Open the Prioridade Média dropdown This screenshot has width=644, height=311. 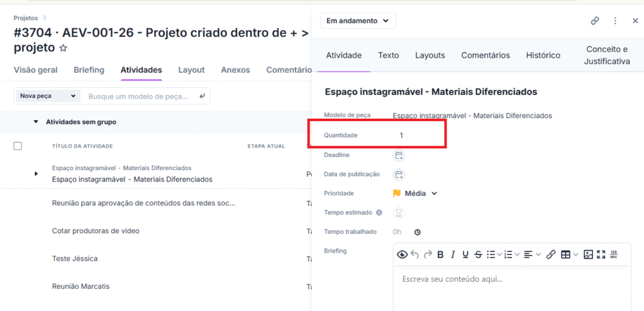(x=415, y=194)
